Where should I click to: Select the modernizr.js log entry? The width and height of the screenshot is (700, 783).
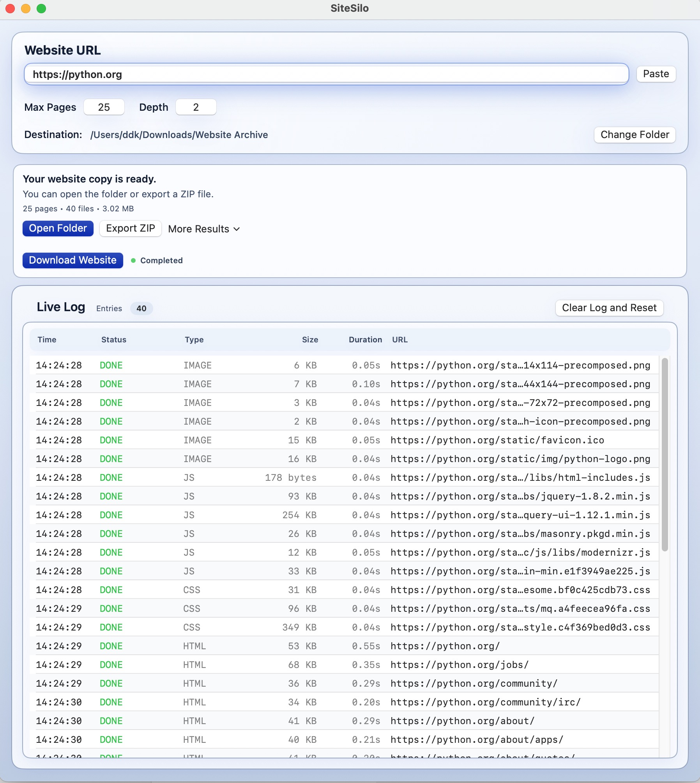[x=344, y=553]
